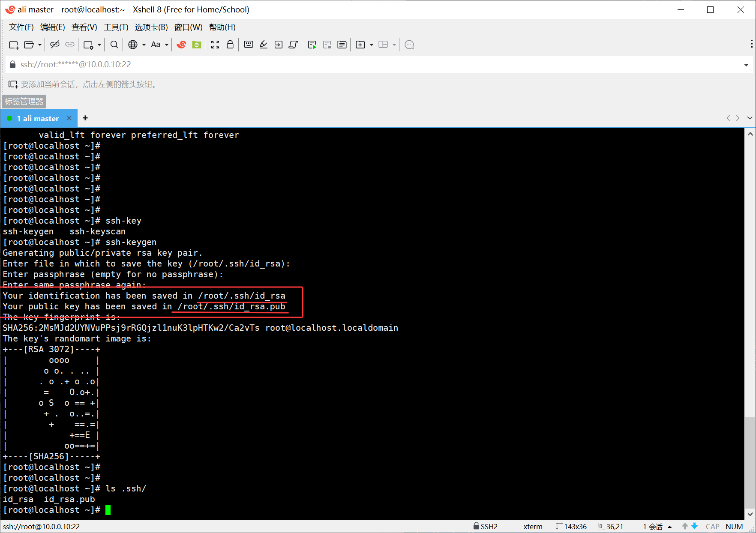Click the folder-plus toolbar icon
The height and width of the screenshot is (533, 756).
360,45
